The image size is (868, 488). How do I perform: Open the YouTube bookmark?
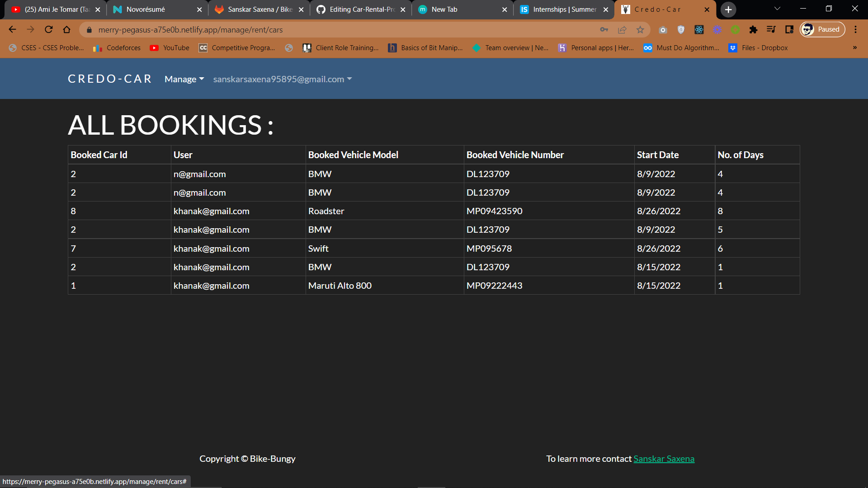tap(169, 47)
